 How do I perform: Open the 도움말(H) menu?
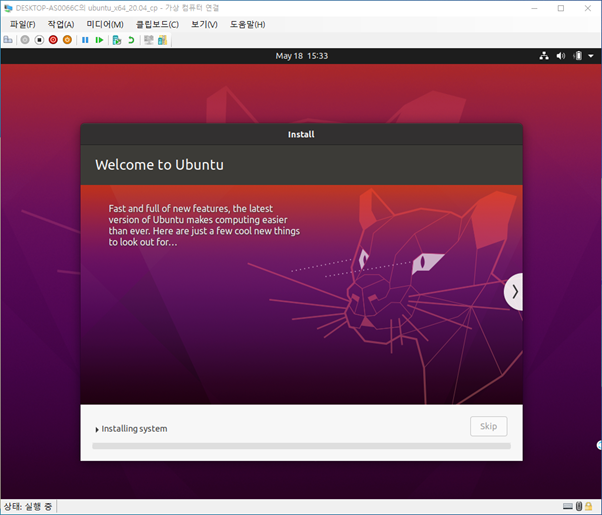248,25
